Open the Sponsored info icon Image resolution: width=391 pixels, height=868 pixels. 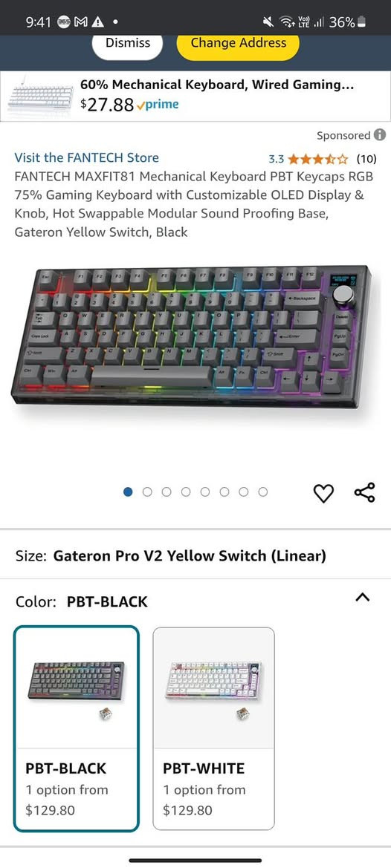tap(379, 135)
